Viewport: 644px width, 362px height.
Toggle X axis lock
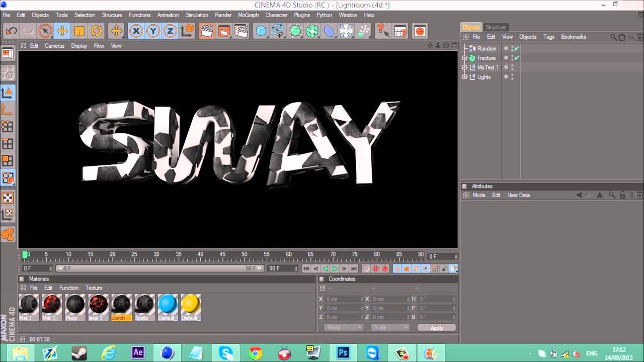(x=136, y=31)
